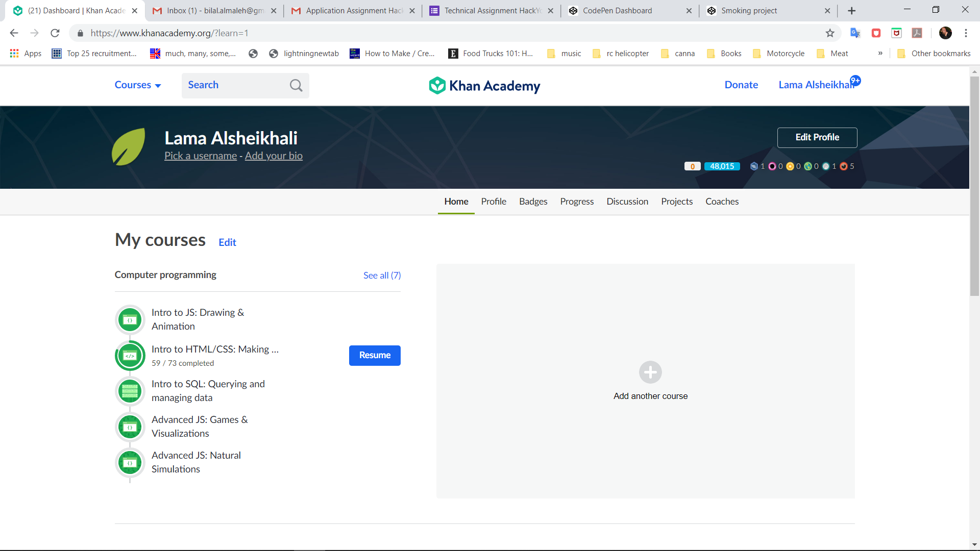
Task: Open the rc helicopter bookmarks folder
Action: [621, 54]
